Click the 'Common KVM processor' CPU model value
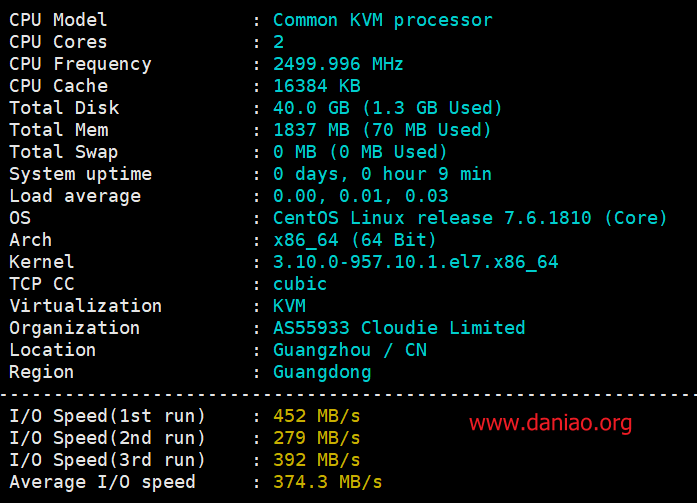 [x=383, y=20]
